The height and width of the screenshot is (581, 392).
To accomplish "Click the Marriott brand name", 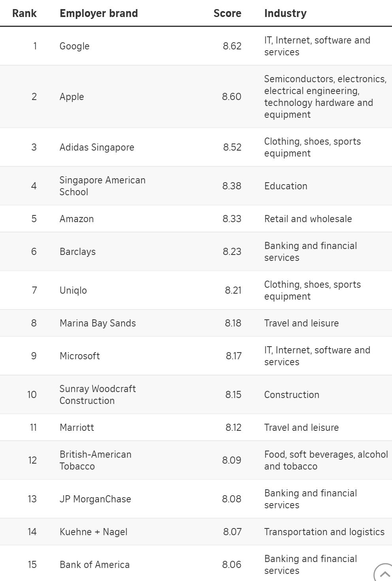I will (x=77, y=428).
